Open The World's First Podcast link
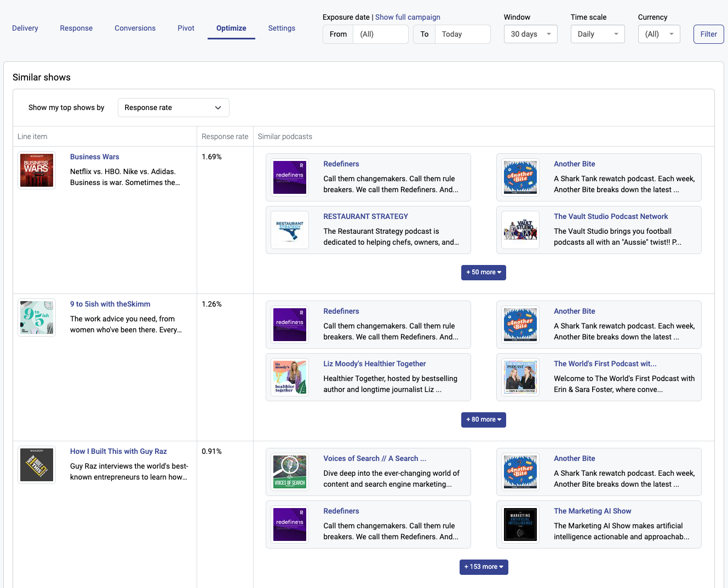 (605, 364)
